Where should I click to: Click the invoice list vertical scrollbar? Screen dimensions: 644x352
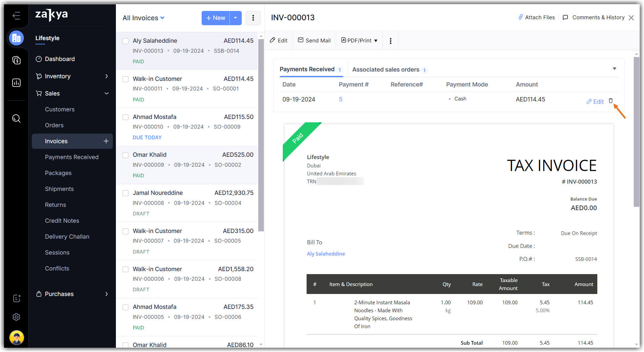point(261,133)
